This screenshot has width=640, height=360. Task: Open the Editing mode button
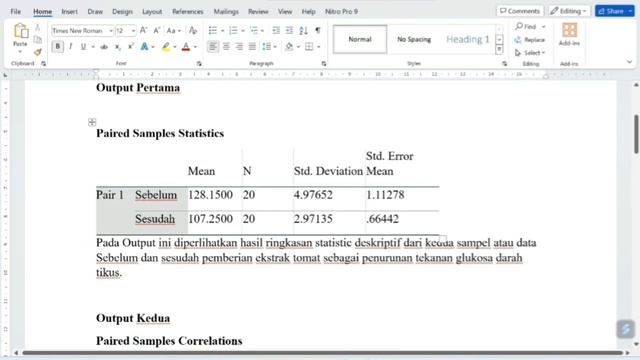coord(569,11)
